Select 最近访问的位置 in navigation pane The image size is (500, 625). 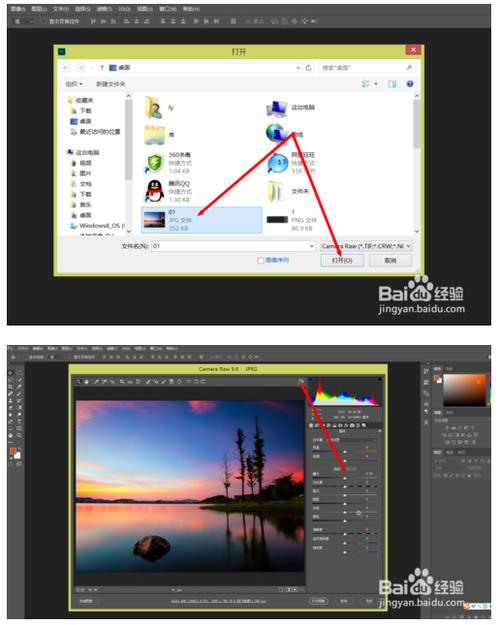pyautogui.click(x=95, y=132)
